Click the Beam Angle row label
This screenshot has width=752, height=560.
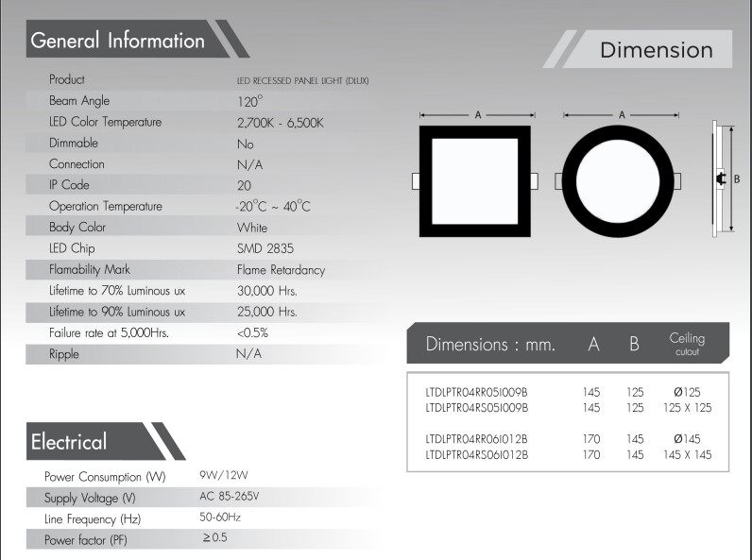coord(79,101)
